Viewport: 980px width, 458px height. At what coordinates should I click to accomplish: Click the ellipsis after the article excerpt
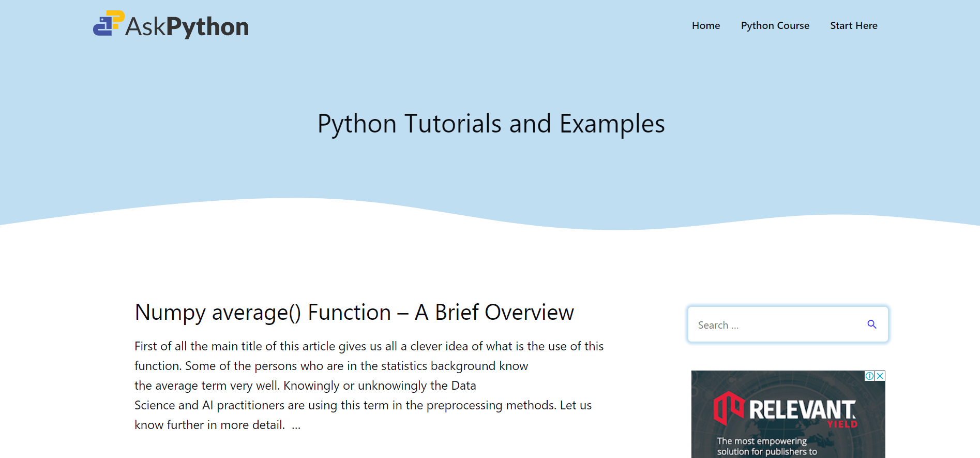click(296, 425)
